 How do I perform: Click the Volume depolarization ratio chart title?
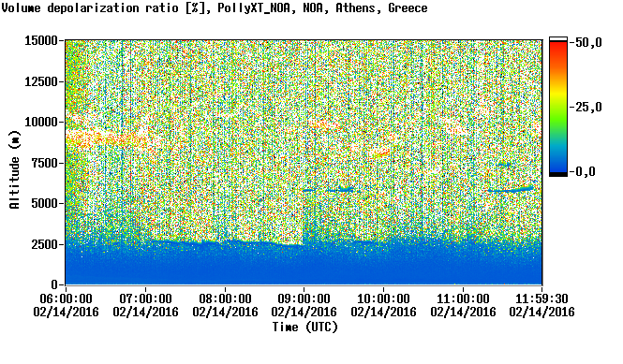(215, 8)
